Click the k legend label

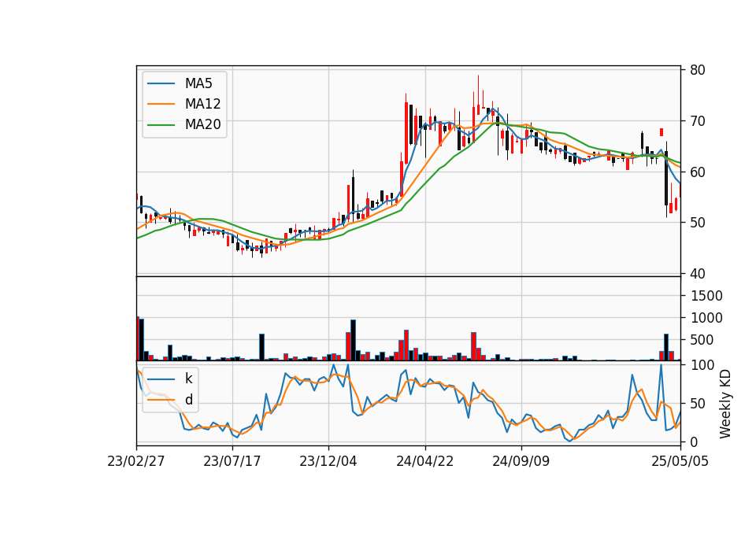tap(188, 379)
